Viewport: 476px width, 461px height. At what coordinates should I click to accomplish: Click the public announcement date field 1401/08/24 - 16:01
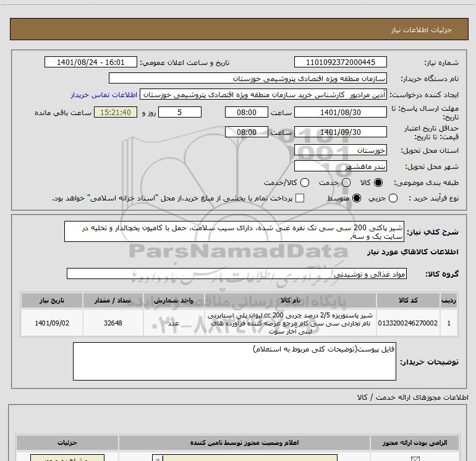tap(91, 62)
